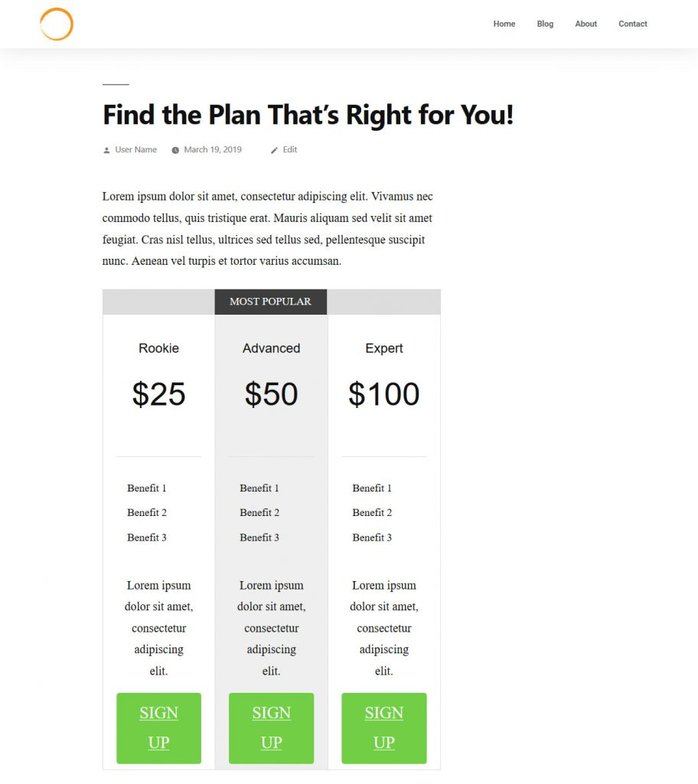698x784 pixels.
Task: Click the pencil edit icon
Action: pyautogui.click(x=274, y=150)
